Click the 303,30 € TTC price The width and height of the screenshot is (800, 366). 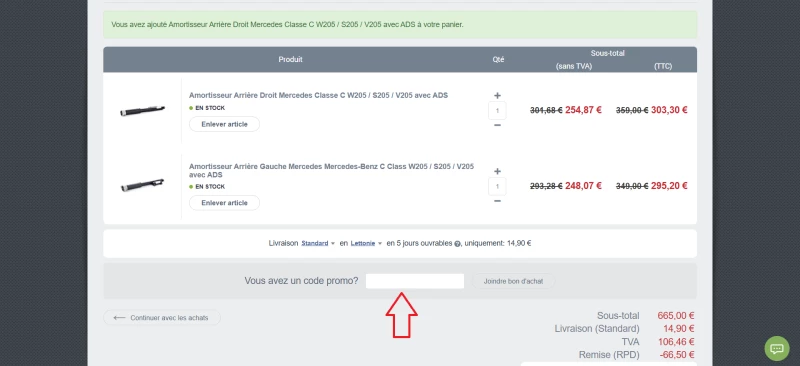[x=669, y=110]
